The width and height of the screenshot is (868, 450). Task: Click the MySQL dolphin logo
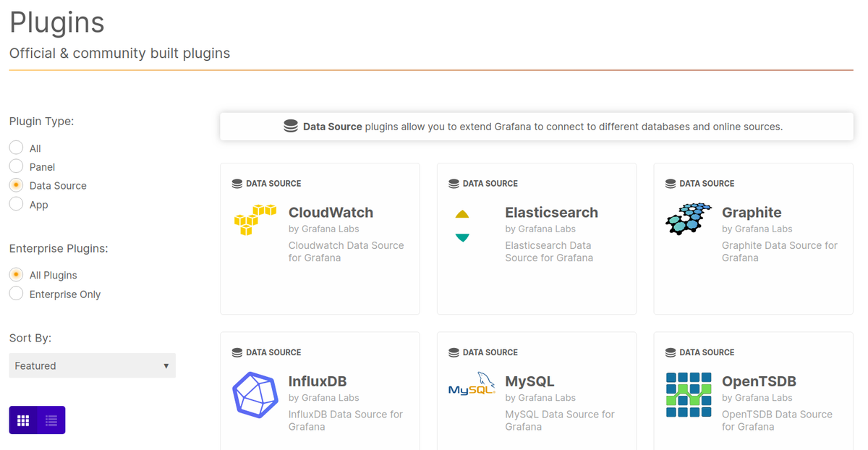(x=472, y=383)
